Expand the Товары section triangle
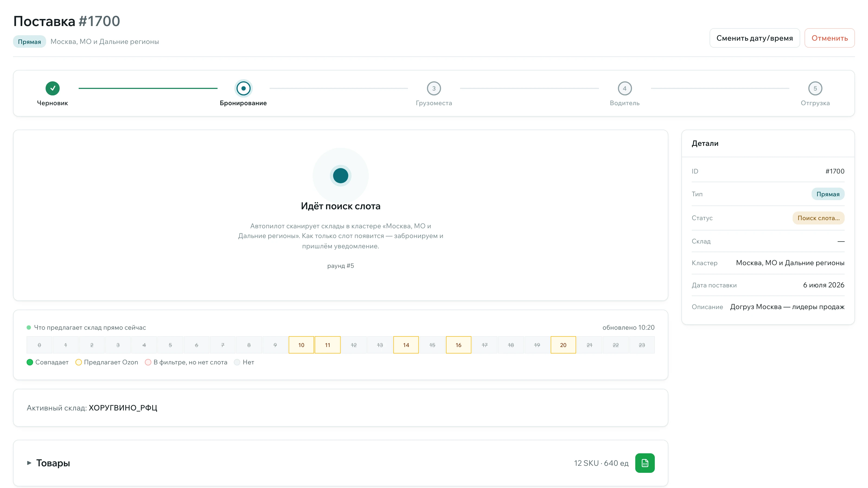This screenshot has width=868, height=488. pos(29,463)
